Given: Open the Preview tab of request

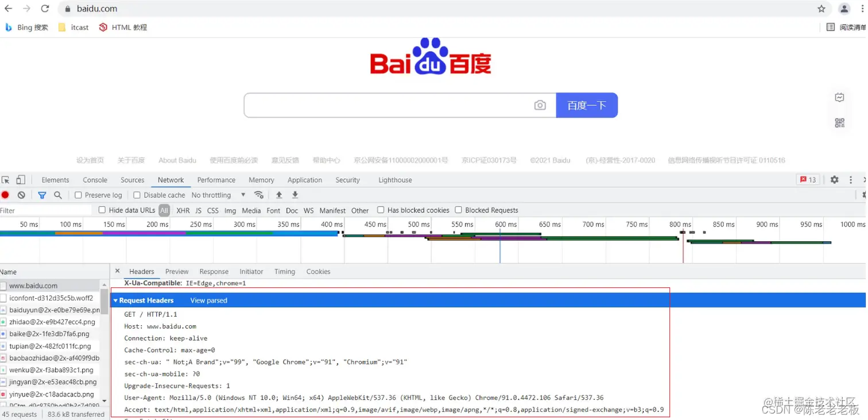Looking at the screenshot, I should 177,272.
